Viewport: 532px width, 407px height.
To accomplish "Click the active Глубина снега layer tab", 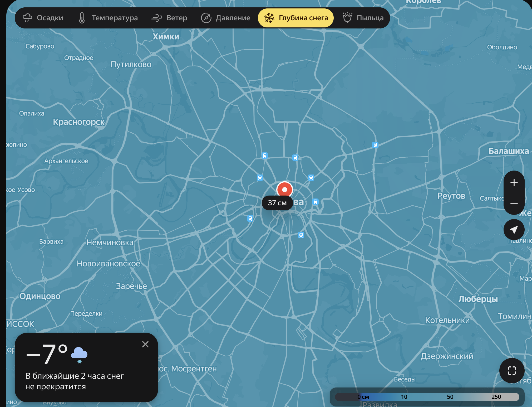I will [296, 18].
